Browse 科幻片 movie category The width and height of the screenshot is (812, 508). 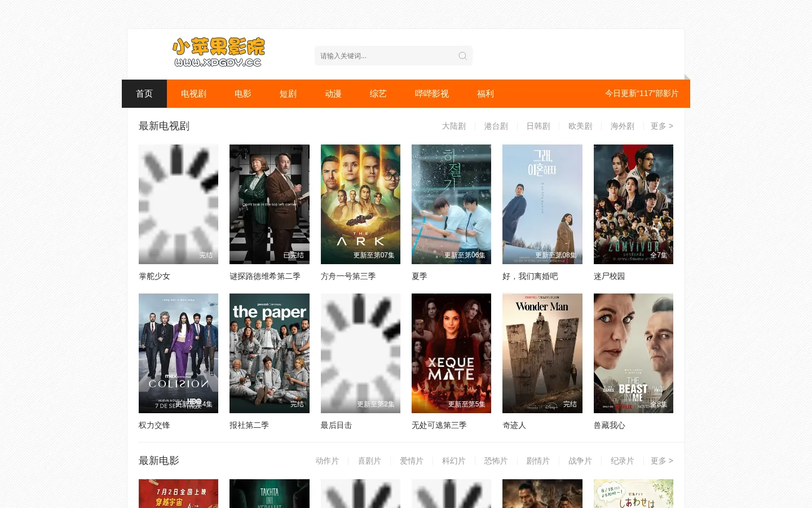[x=454, y=461]
